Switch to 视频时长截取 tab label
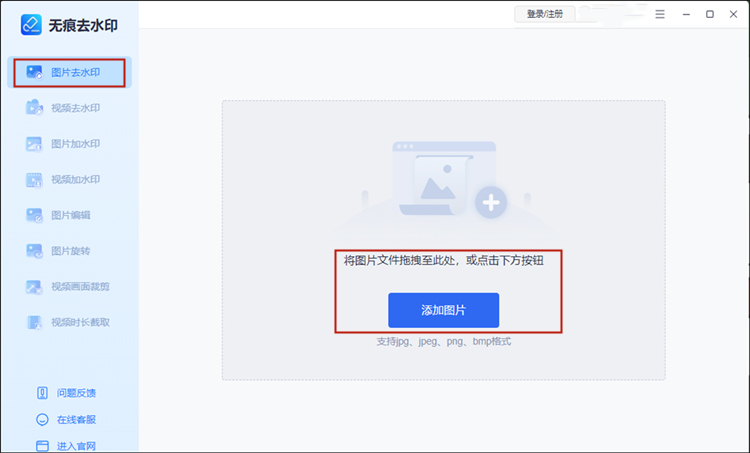This screenshot has height=453, width=750. coord(80,322)
